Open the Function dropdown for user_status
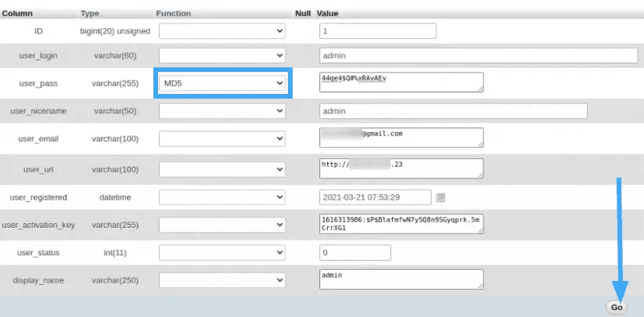This screenshot has height=317, width=644. (222, 253)
